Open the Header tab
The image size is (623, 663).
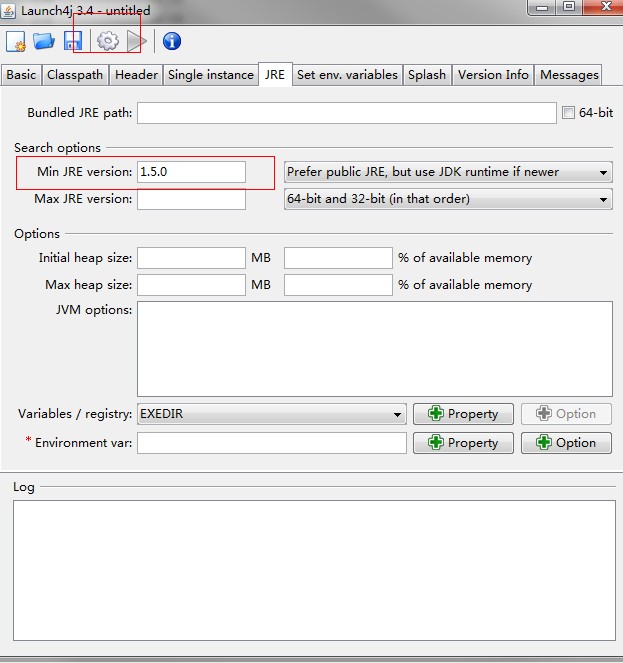136,75
